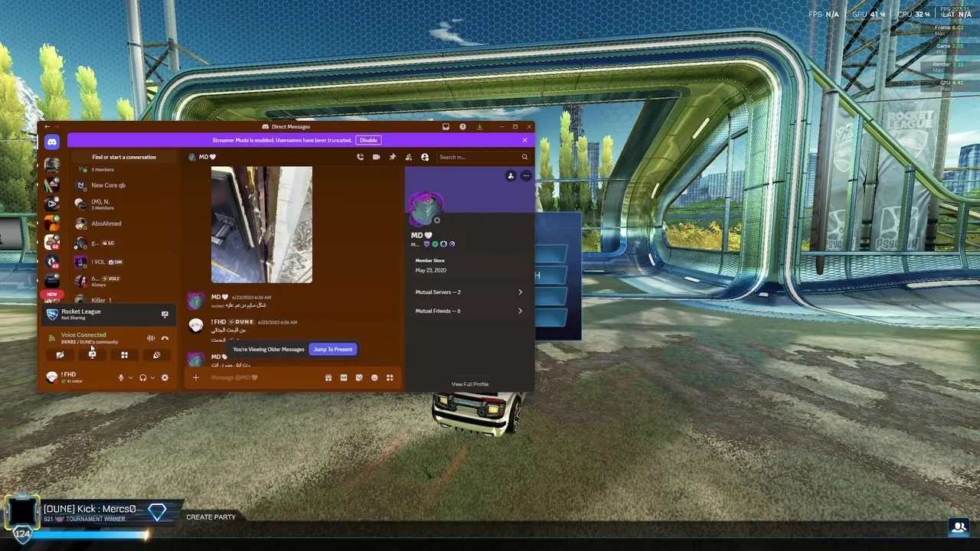This screenshot has width=980, height=551.
Task: Disconnect from voice channel
Action: coord(165,338)
